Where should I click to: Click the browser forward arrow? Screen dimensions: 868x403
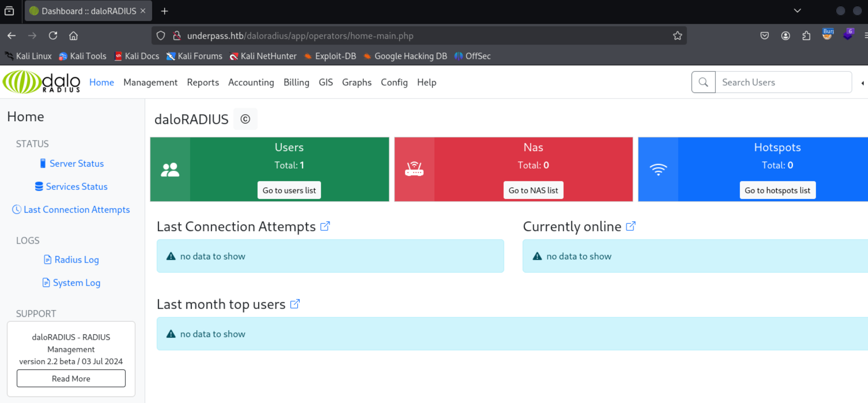32,35
